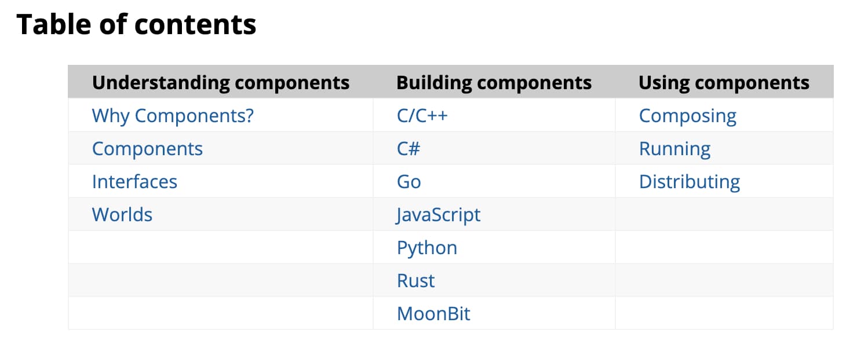Click the "Understanding components" column header
This screenshot has height=359, width=868.
221,82
